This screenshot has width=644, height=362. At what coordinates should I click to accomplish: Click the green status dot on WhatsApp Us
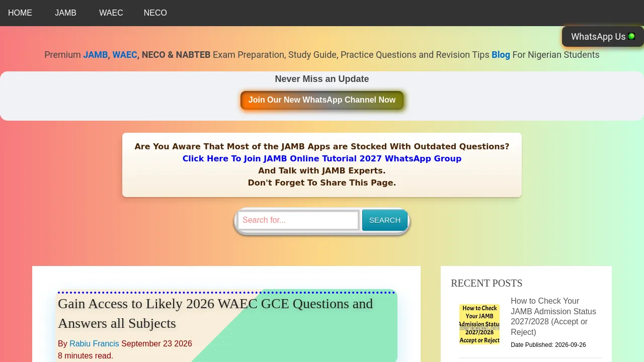pyautogui.click(x=631, y=36)
